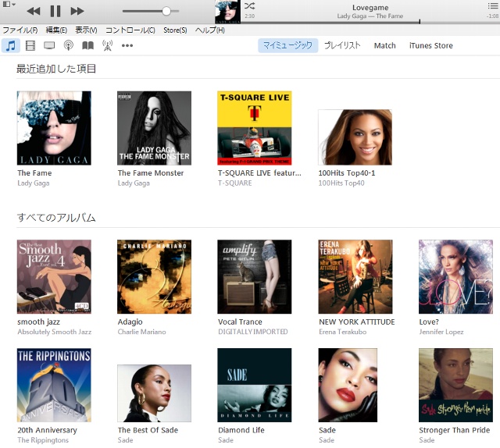Skip back to the previous track
The height and width of the screenshot is (448, 500).
[34, 12]
